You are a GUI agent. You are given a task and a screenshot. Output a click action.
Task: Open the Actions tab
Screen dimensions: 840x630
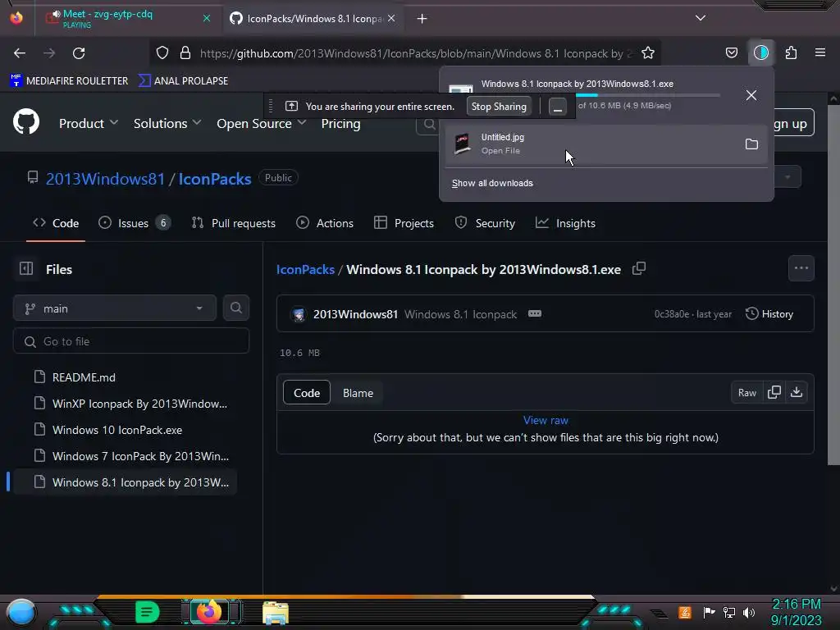coord(325,223)
